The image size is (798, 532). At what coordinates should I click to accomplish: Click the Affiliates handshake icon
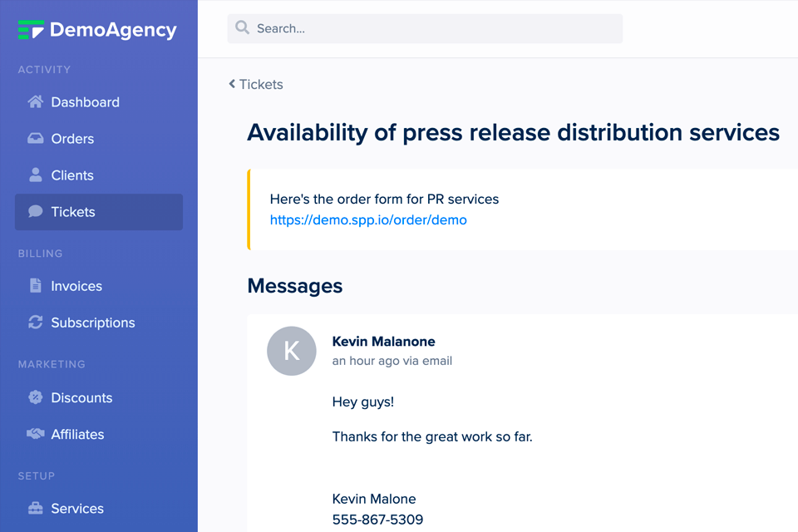tap(35, 434)
